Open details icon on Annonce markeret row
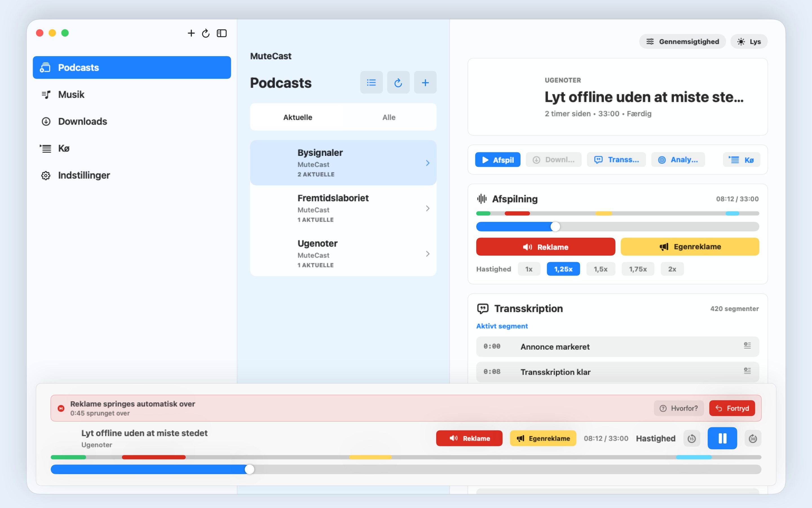The width and height of the screenshot is (812, 508). (x=747, y=345)
